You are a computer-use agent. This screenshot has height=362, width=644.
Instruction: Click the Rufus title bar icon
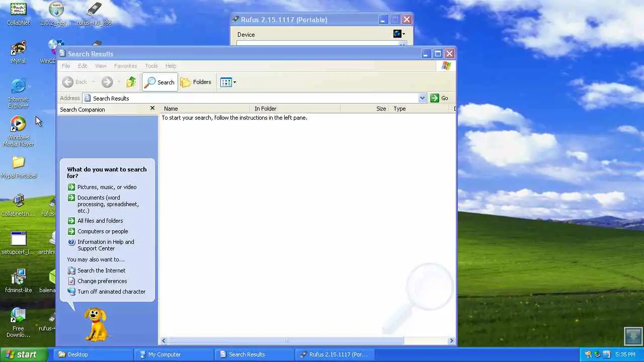(x=235, y=20)
